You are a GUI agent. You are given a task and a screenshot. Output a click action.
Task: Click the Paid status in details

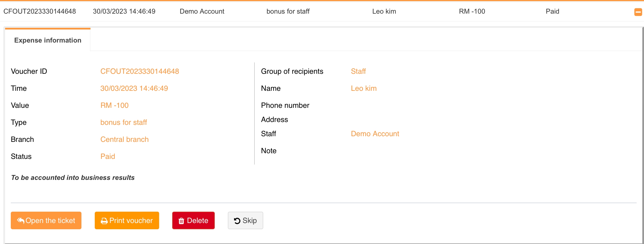[108, 156]
